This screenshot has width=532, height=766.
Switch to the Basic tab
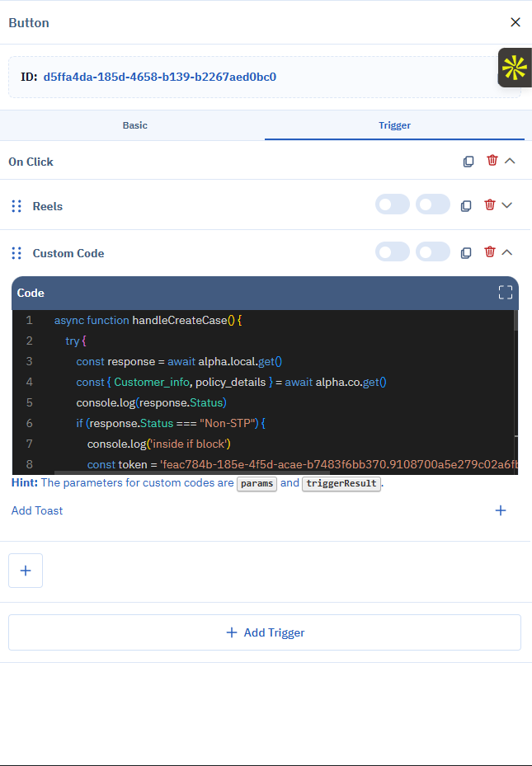[134, 125]
